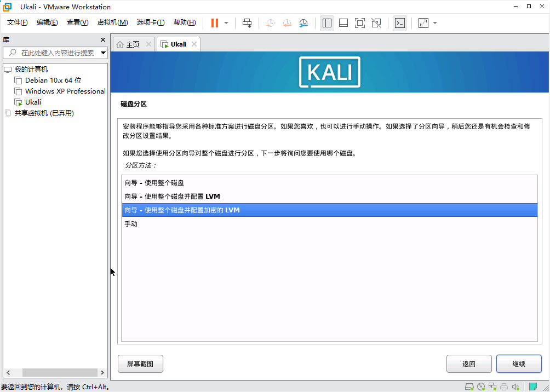This screenshot has width=550, height=392.
Task: Click the CD/DVD drive status icon
Action: [x=481, y=387]
